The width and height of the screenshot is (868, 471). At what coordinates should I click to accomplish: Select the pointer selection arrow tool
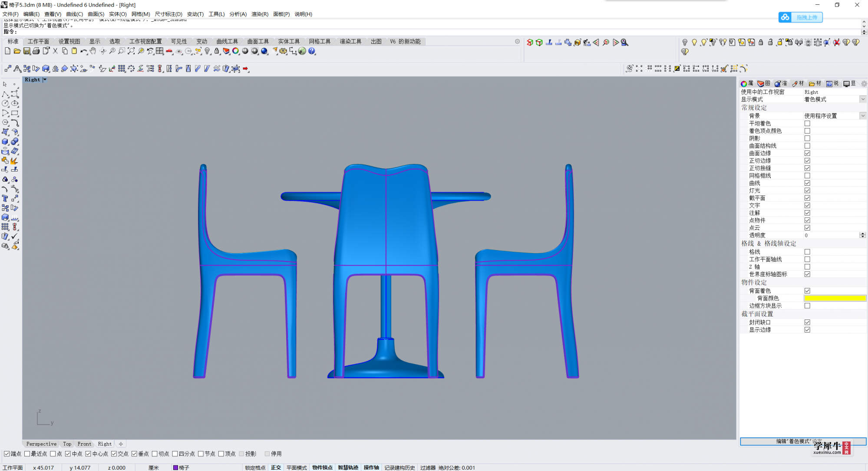[5, 84]
